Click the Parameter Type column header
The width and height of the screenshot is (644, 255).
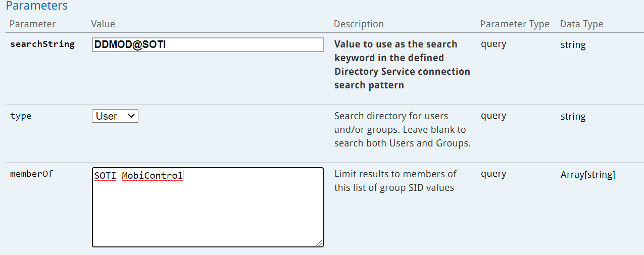tap(515, 24)
